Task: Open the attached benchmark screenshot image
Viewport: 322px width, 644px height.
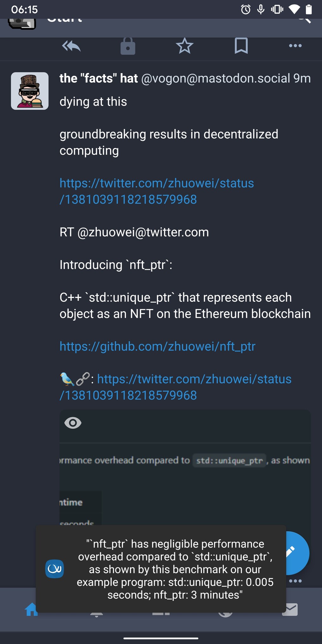Action: [185, 484]
